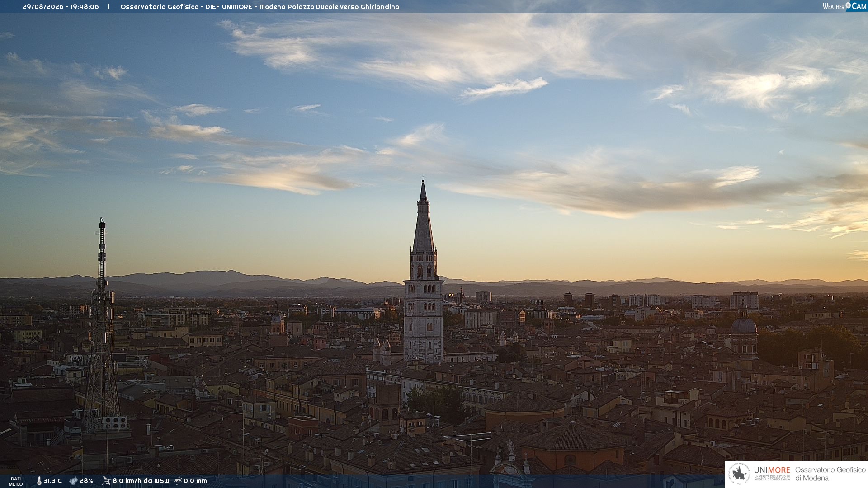
Task: Click the 31.3 C temperature reading
Action: coord(52,481)
